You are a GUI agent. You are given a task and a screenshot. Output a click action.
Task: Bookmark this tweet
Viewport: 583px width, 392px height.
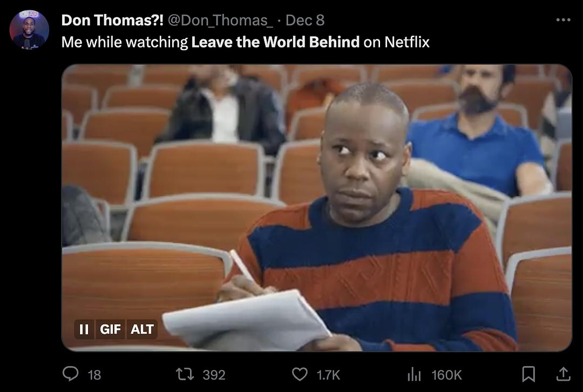point(528,374)
